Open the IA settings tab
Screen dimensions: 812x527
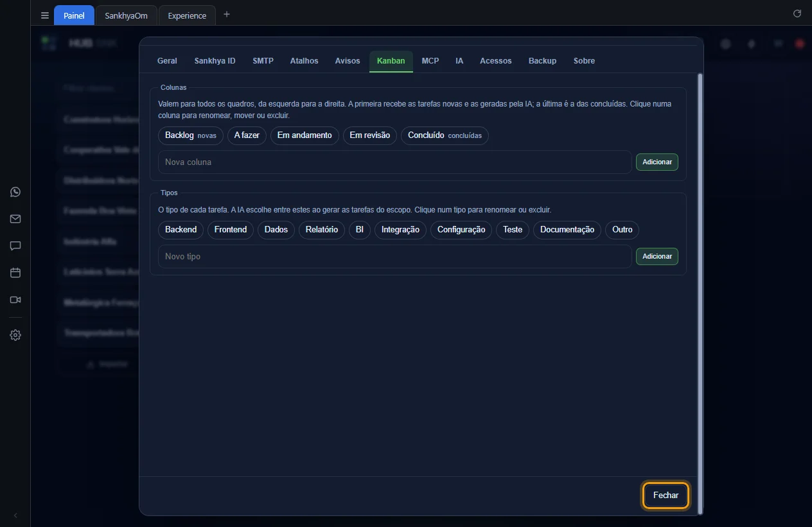tap(459, 61)
